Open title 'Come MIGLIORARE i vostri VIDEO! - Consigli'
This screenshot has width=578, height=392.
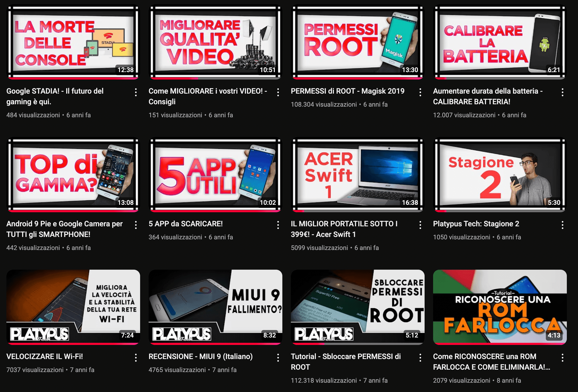(208, 96)
